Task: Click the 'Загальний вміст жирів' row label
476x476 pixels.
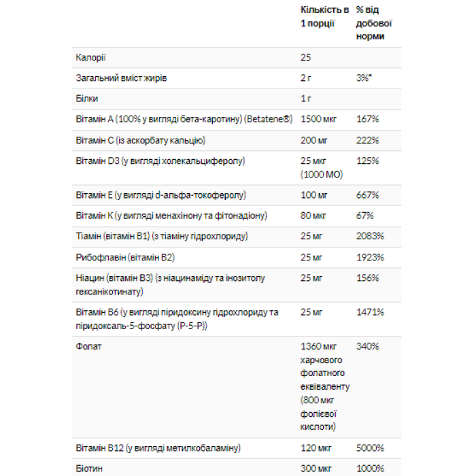Action: click(x=122, y=78)
